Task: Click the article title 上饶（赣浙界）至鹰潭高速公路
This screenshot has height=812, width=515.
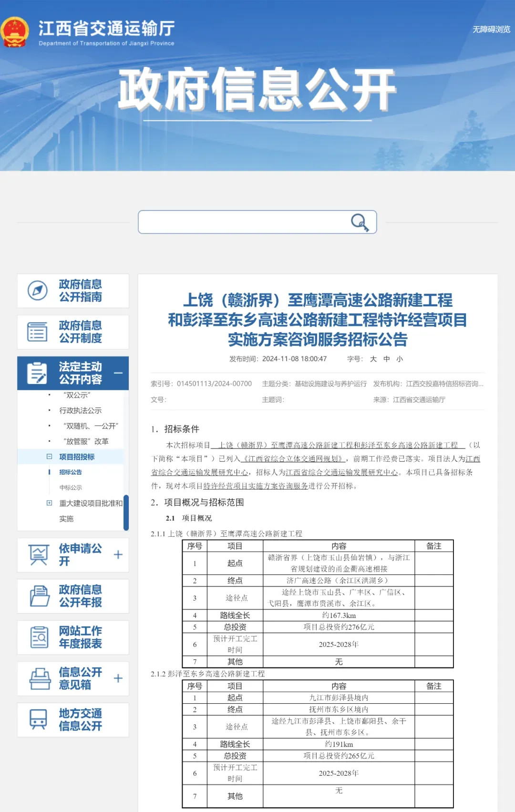Action: [318, 320]
